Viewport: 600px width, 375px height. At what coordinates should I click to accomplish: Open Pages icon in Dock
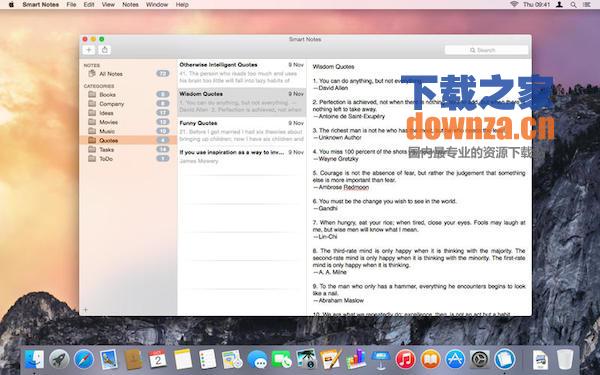pos(331,359)
